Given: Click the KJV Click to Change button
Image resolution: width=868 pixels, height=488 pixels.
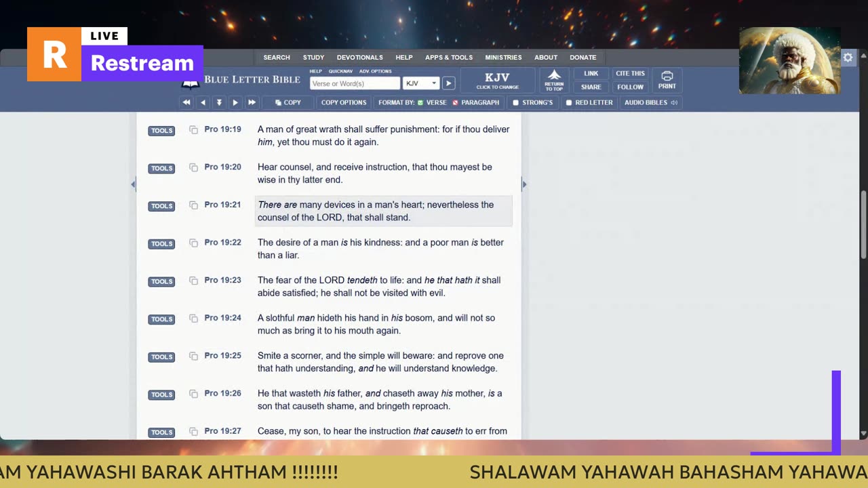Looking at the screenshot, I should (x=498, y=80).
